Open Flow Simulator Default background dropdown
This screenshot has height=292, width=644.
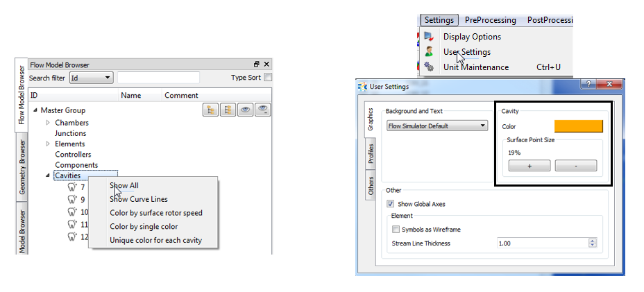(x=437, y=126)
